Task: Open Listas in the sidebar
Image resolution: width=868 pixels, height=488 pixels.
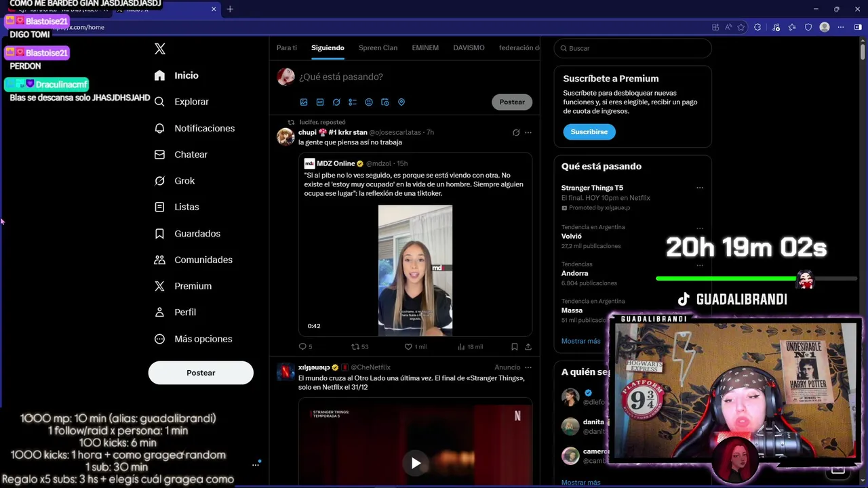Action: point(178,207)
